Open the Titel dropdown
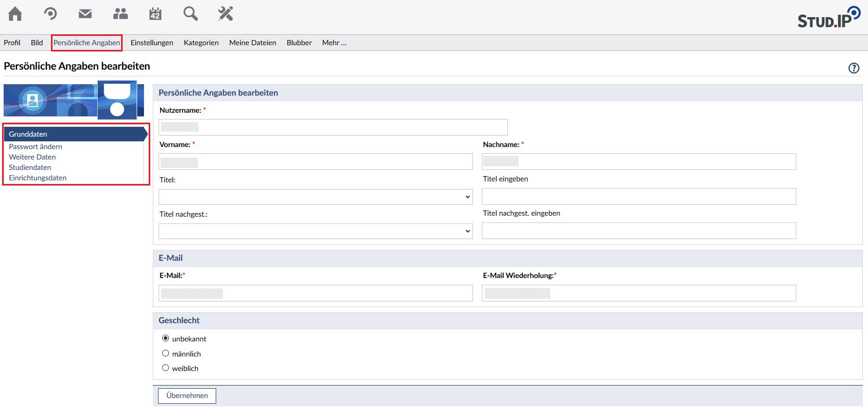Screen dimensions: 868x410 [x=315, y=197]
